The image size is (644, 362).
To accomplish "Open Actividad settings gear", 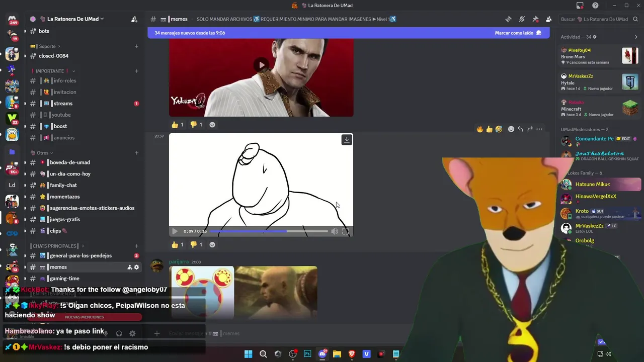I will [595, 37].
